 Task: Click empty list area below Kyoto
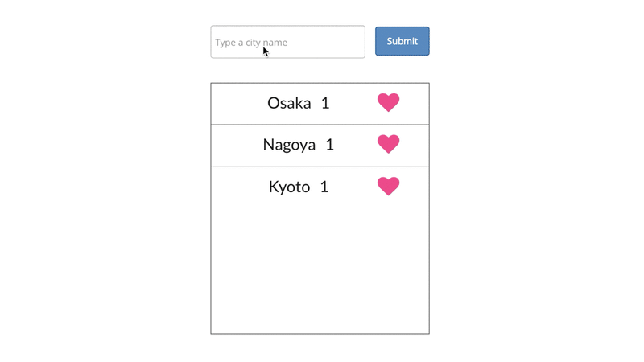[320, 271]
